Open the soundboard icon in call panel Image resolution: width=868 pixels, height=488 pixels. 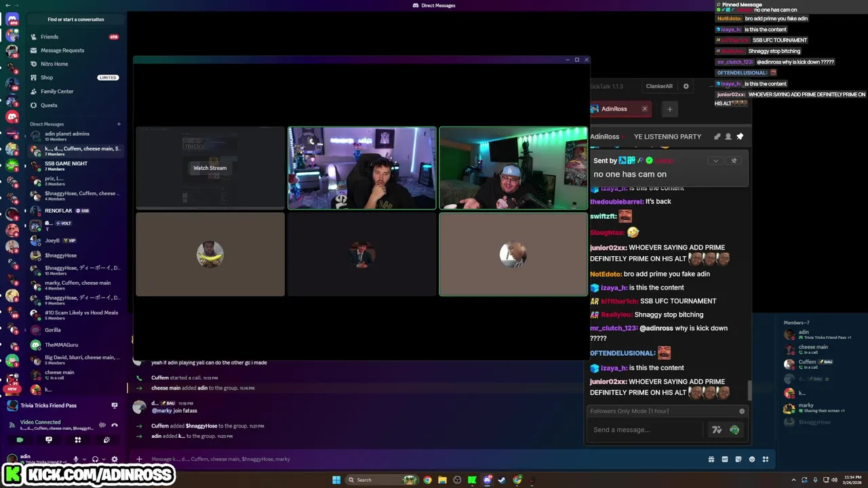click(106, 440)
